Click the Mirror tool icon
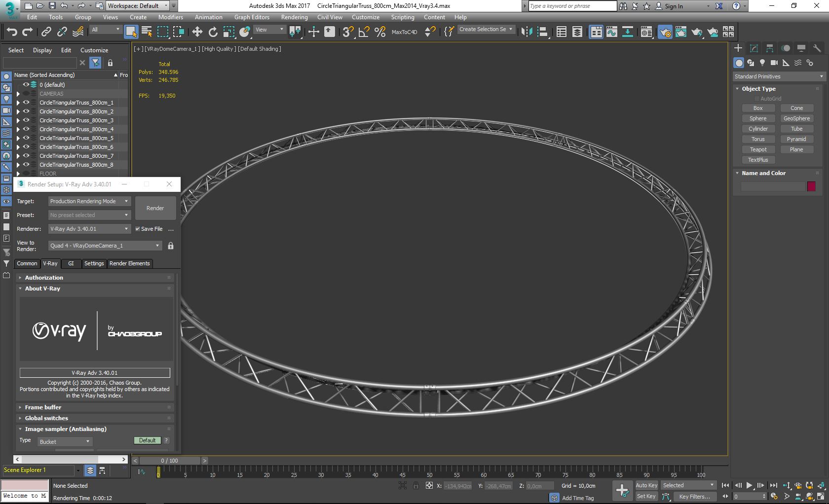 tap(527, 32)
